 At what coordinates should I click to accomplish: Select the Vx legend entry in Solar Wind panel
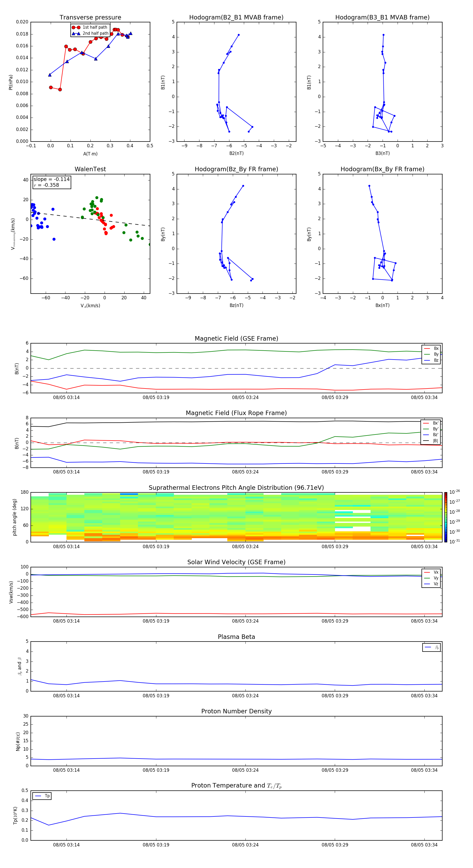pos(431,572)
